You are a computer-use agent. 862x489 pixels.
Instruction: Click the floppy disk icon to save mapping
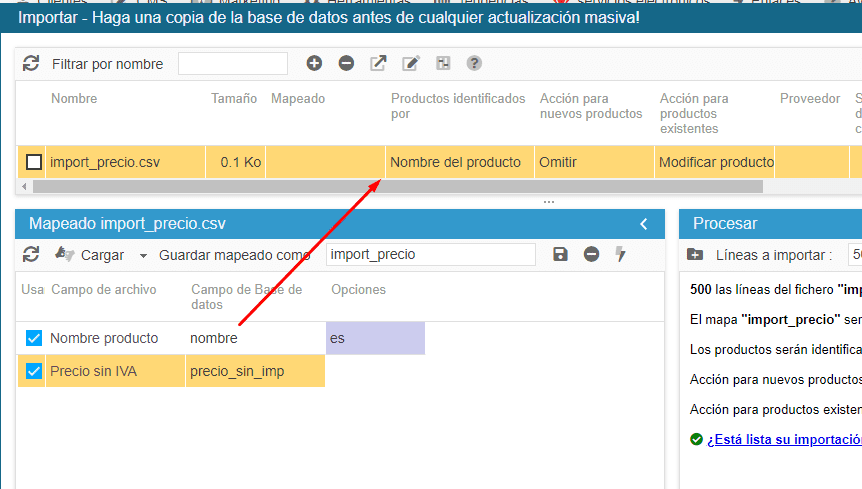(x=560, y=254)
